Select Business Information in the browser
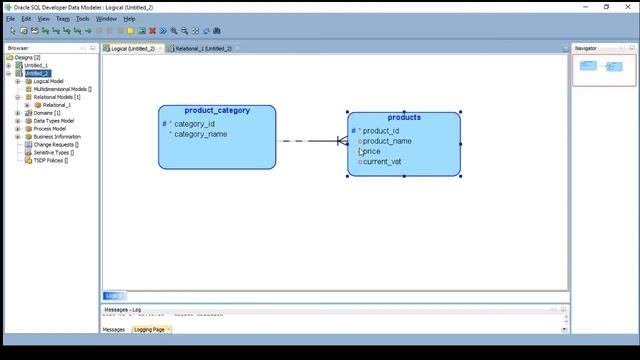Screen dimensions: 640x360 57,137
